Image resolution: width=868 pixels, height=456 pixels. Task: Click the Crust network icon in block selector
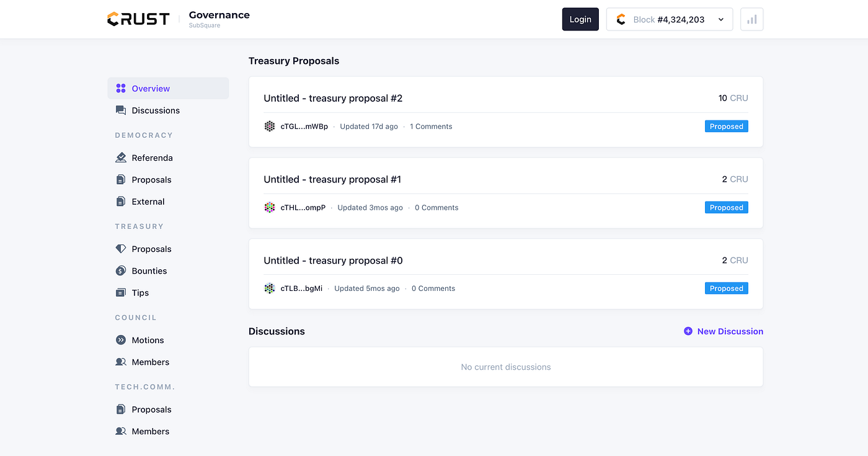(621, 19)
